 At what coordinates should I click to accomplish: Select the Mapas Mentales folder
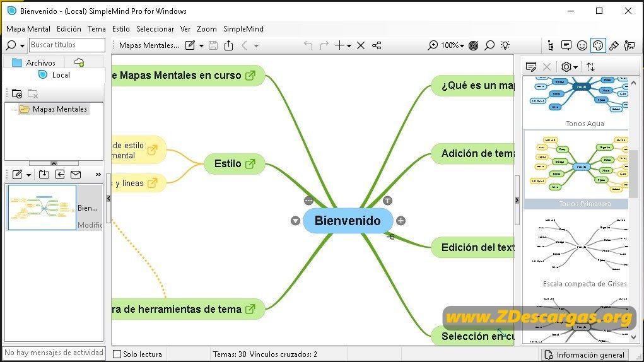54,109
